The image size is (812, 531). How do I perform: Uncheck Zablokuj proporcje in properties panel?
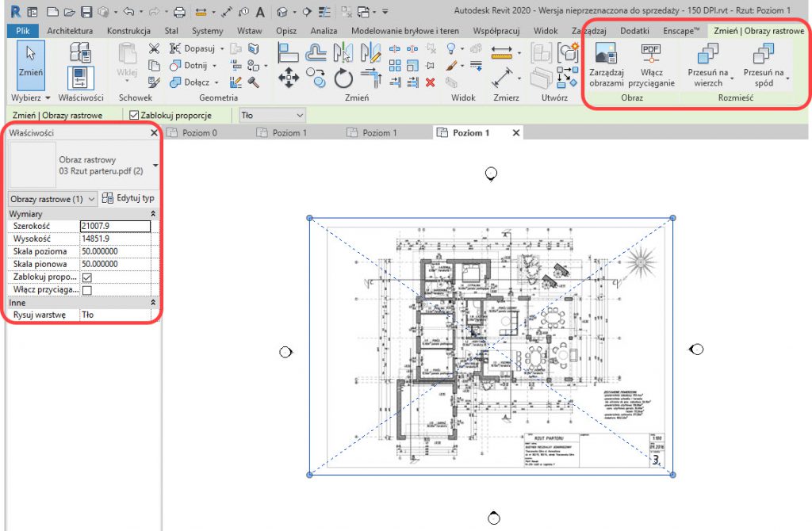coord(86,277)
